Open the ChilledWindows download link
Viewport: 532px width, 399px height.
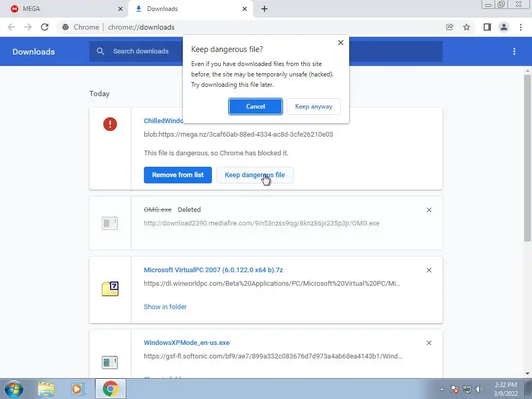click(x=163, y=121)
